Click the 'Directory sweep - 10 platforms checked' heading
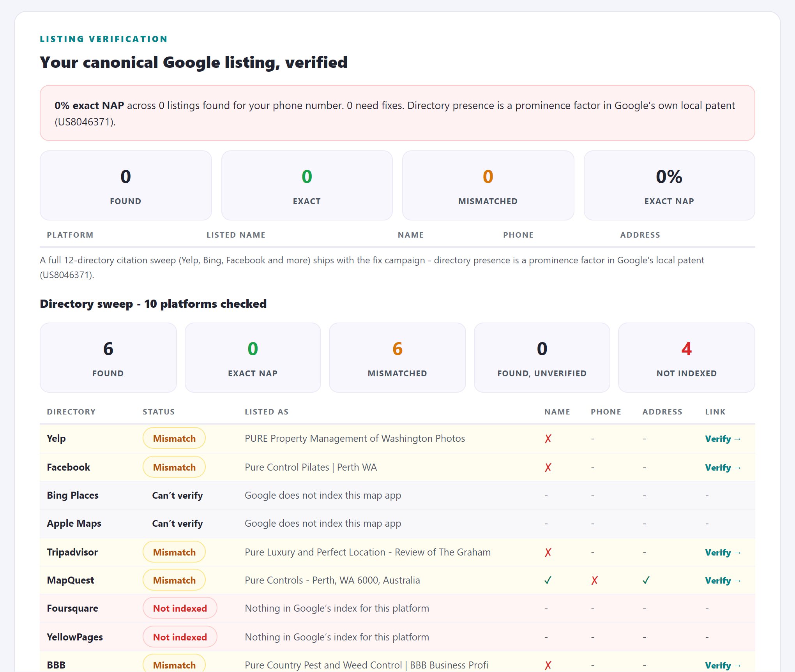This screenshot has height=672, width=795. pos(153,304)
